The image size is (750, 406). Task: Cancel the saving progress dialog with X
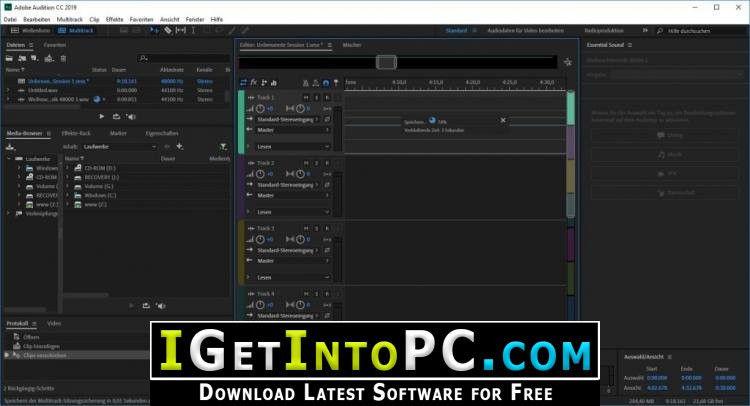pos(503,120)
